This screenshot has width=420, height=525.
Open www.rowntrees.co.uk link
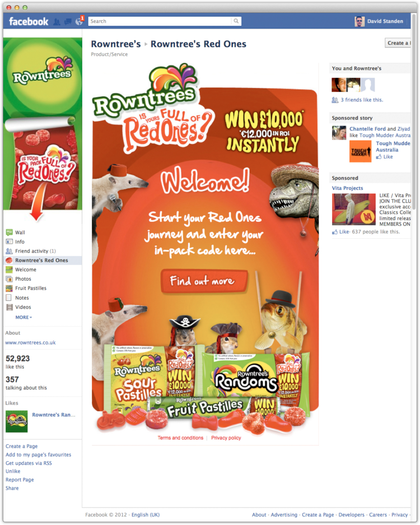pos(30,342)
